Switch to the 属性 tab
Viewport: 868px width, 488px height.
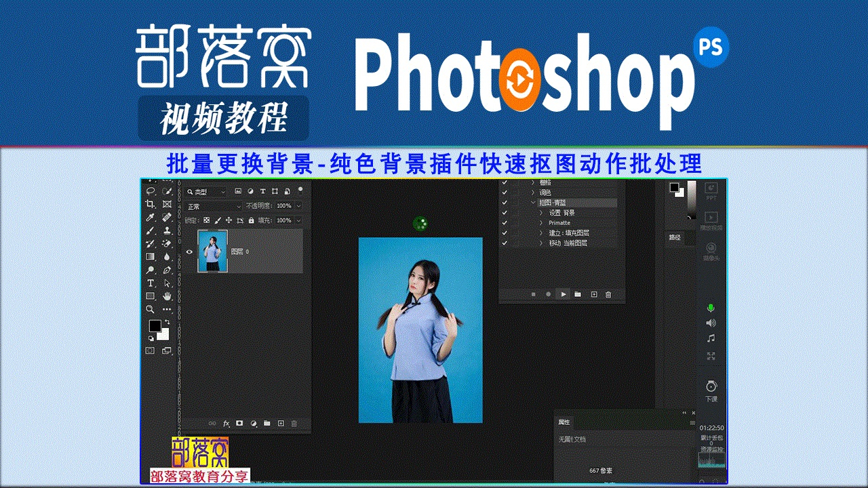click(564, 422)
